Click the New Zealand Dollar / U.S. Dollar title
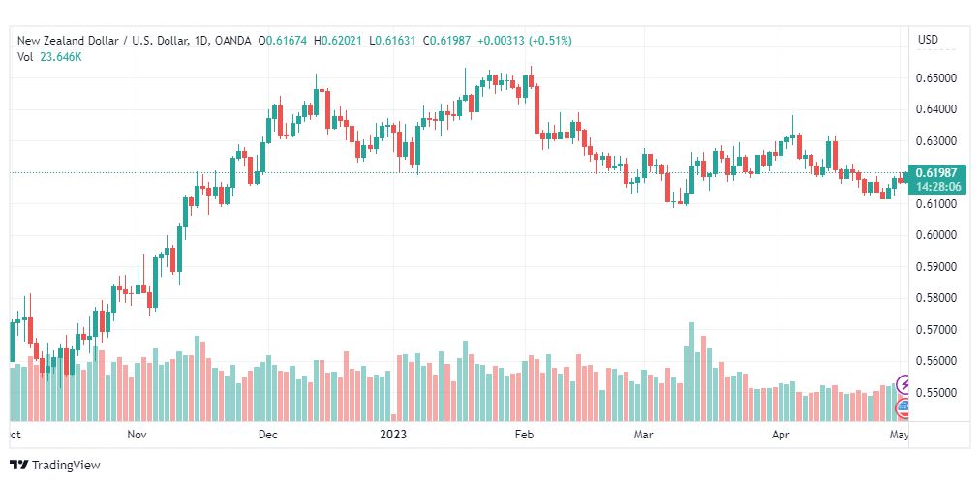This screenshot has width=980, height=482. (x=103, y=41)
